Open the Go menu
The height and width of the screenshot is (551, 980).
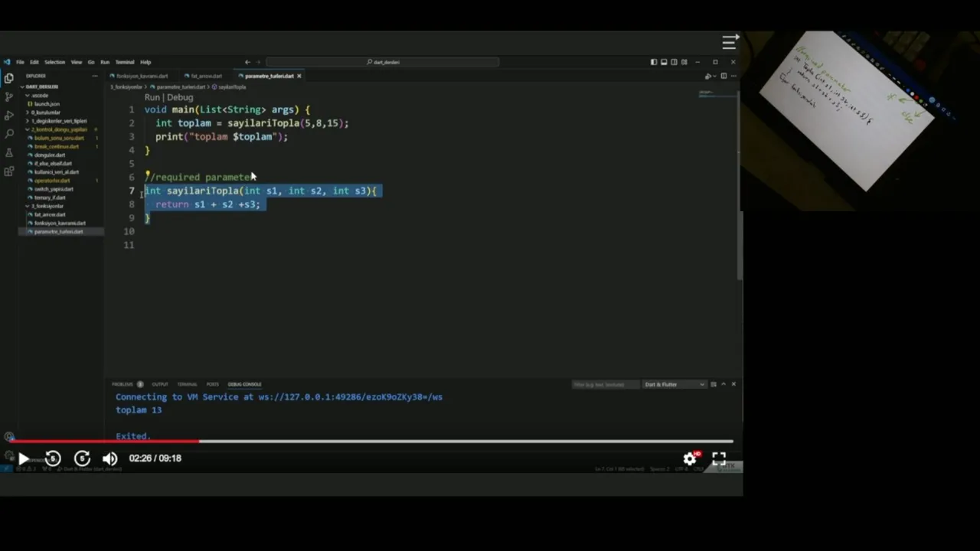(x=91, y=62)
